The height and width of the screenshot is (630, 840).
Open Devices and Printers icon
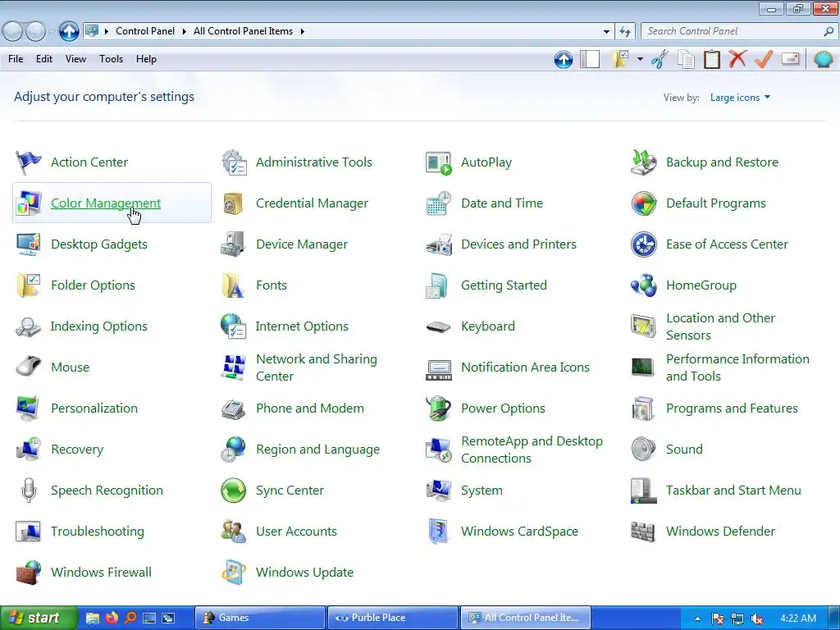click(439, 244)
